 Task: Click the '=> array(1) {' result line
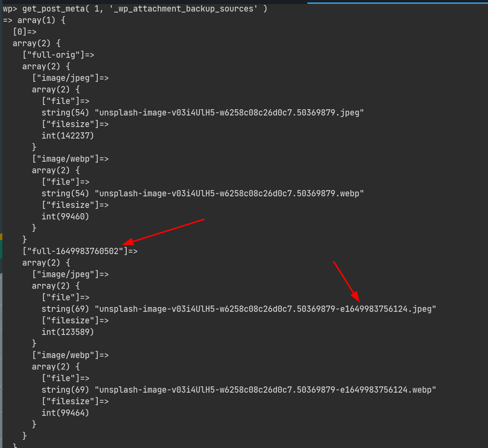[x=34, y=20]
